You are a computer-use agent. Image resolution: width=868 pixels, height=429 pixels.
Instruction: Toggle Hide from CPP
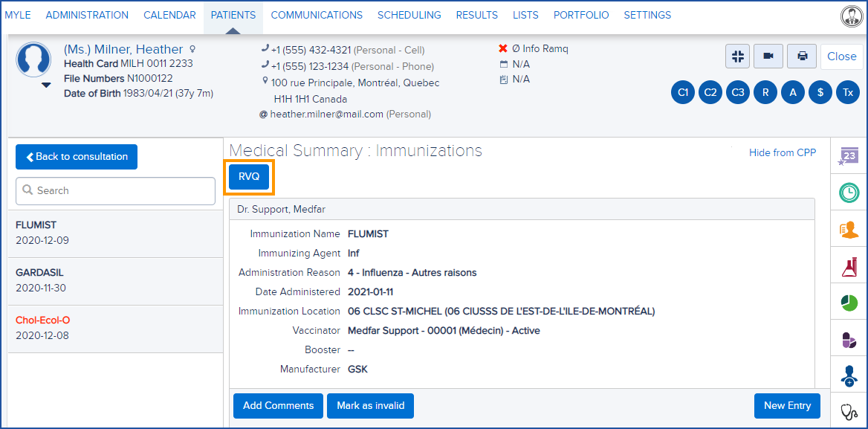tap(783, 152)
